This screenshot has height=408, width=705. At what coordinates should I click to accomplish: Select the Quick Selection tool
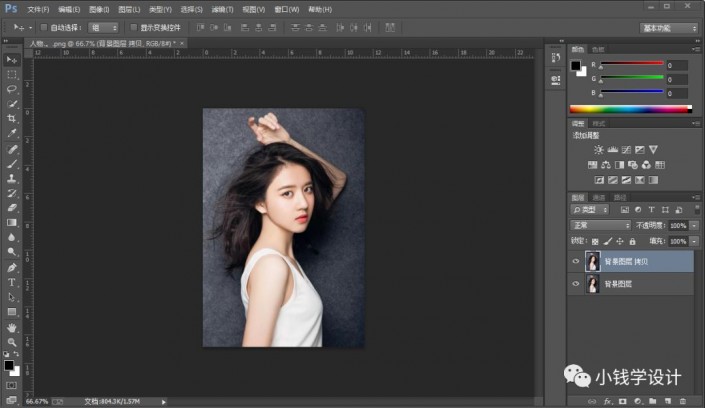coord(12,104)
